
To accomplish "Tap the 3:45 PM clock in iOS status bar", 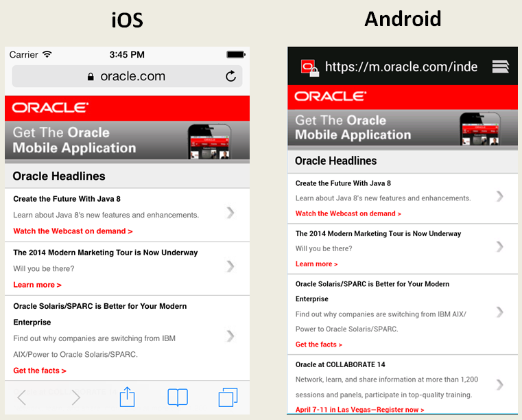I will [127, 54].
